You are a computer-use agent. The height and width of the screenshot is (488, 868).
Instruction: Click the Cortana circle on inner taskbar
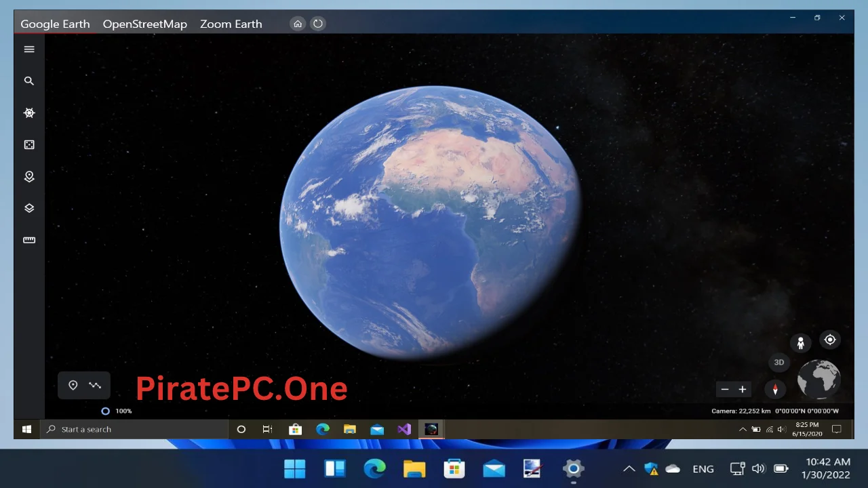(x=241, y=429)
